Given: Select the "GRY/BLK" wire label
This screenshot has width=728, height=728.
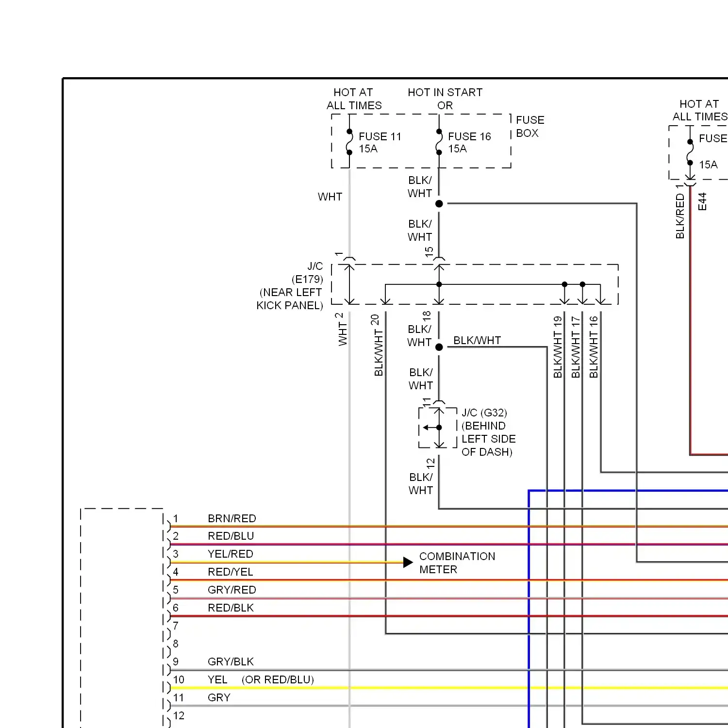Looking at the screenshot, I should click(x=231, y=662).
